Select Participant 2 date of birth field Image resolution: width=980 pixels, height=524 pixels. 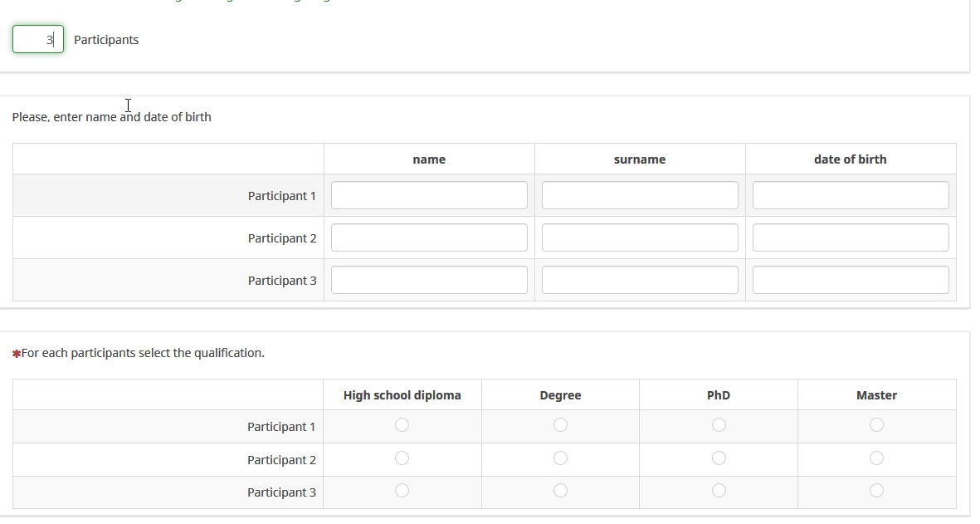851,238
